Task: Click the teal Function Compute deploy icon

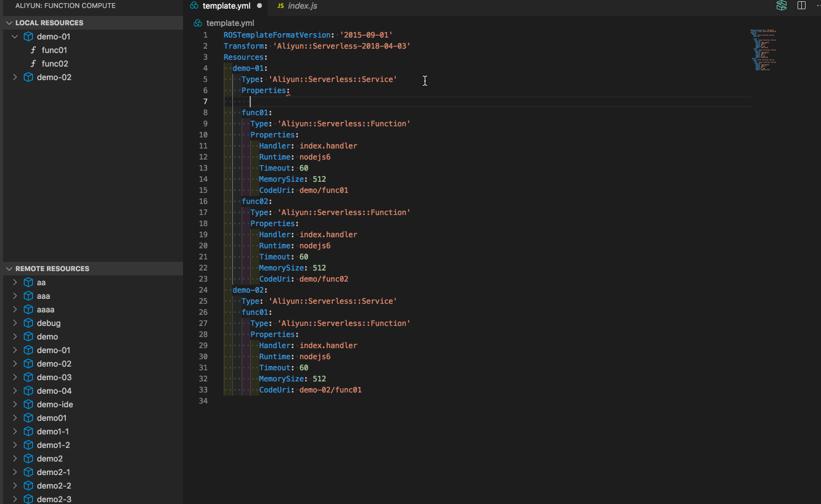Action: pyautogui.click(x=781, y=6)
